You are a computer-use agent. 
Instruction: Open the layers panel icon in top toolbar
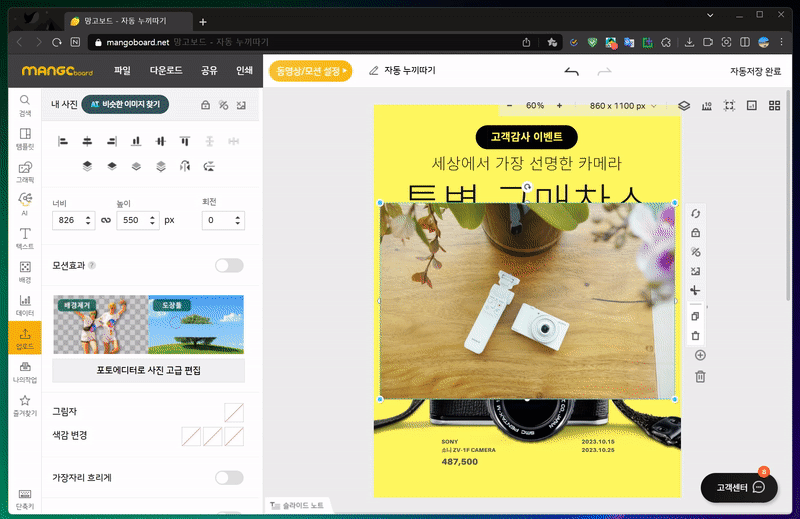point(684,106)
